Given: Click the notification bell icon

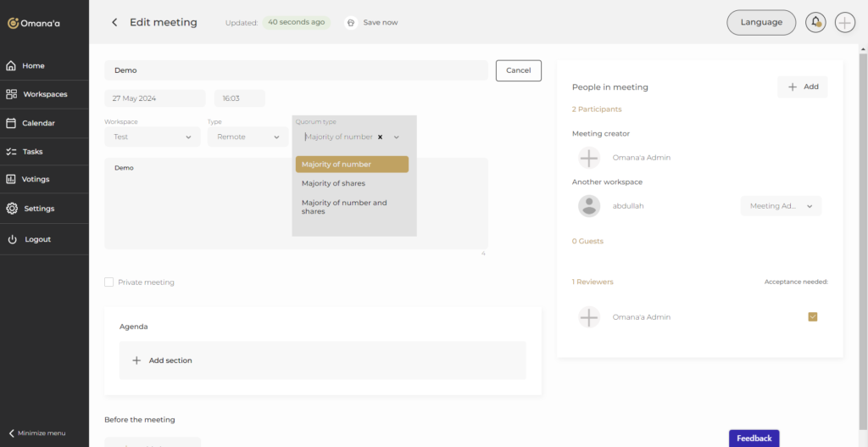Looking at the screenshot, I should [x=815, y=23].
